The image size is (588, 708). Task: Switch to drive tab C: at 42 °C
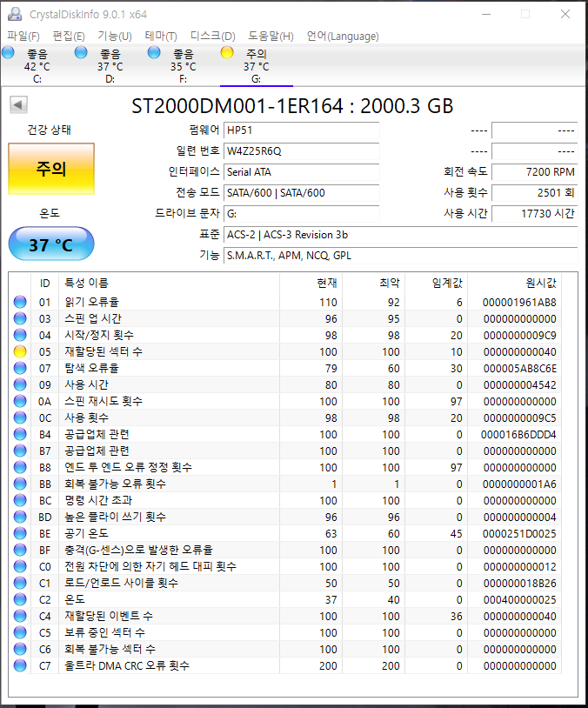coord(37,66)
